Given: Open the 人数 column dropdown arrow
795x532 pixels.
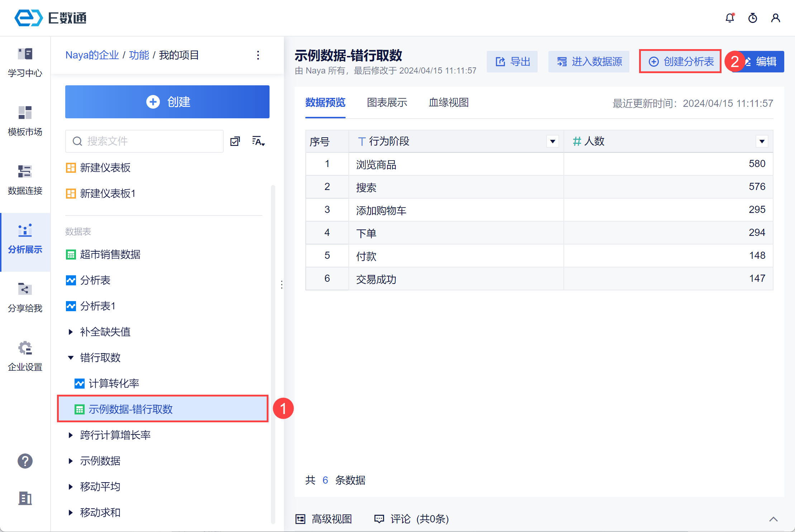Looking at the screenshot, I should [x=762, y=141].
